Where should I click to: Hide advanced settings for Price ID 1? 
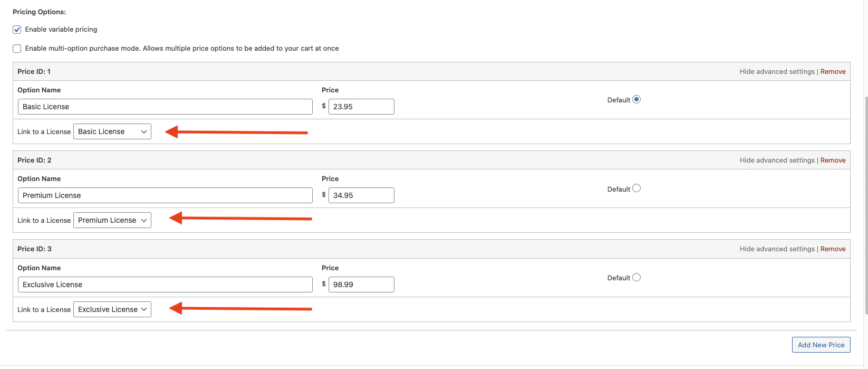tap(777, 72)
